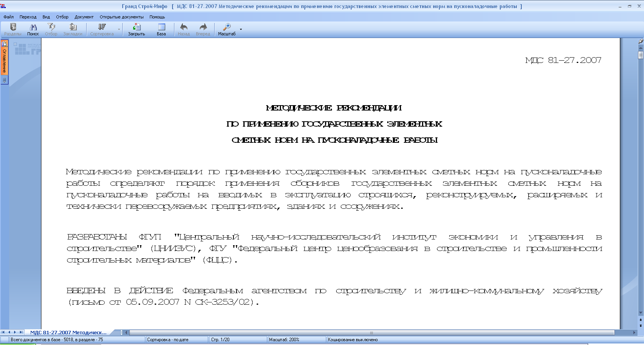Click the vertical scrollbar up arrow
The image size is (644, 345).
point(641,48)
